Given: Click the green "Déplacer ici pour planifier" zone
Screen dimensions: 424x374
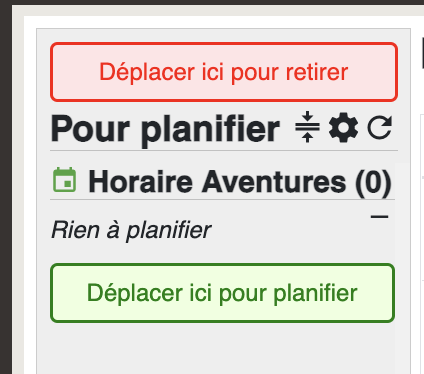Looking at the screenshot, I should tap(222, 293).
